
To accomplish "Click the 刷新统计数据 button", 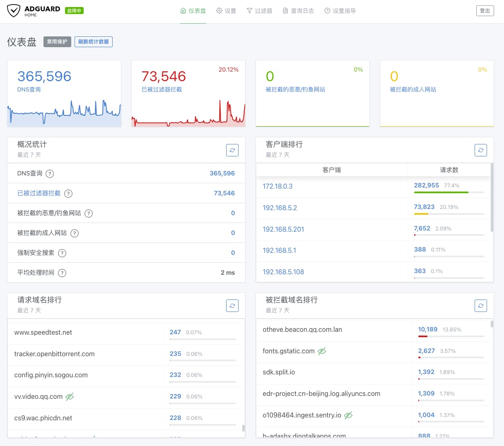I will click(x=94, y=42).
